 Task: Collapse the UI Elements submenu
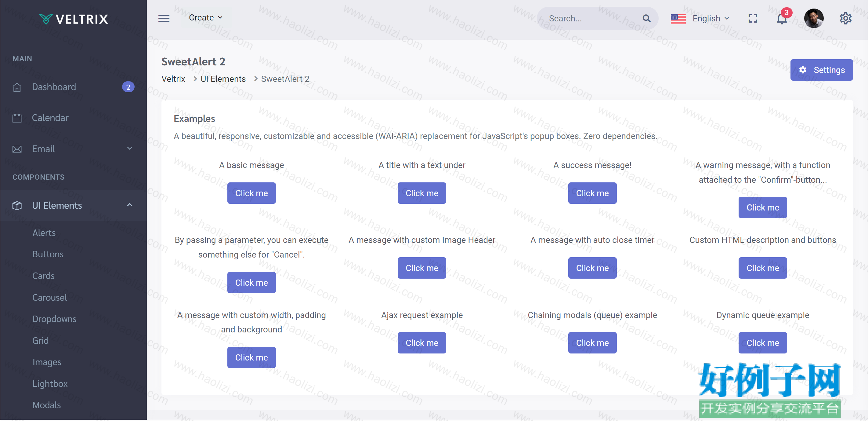130,205
